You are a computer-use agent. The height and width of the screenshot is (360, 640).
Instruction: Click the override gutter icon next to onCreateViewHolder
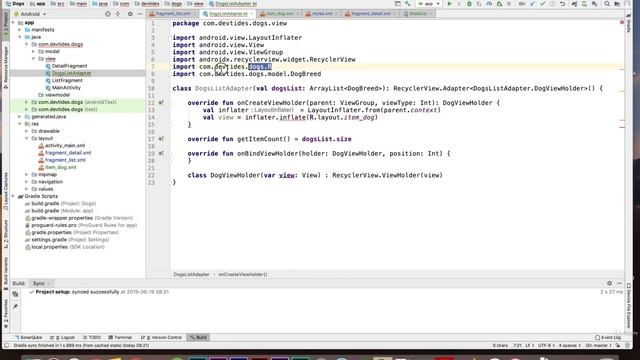161,103
